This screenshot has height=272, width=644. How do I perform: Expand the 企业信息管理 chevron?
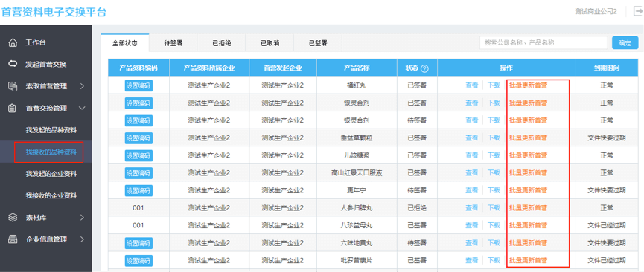point(82,239)
